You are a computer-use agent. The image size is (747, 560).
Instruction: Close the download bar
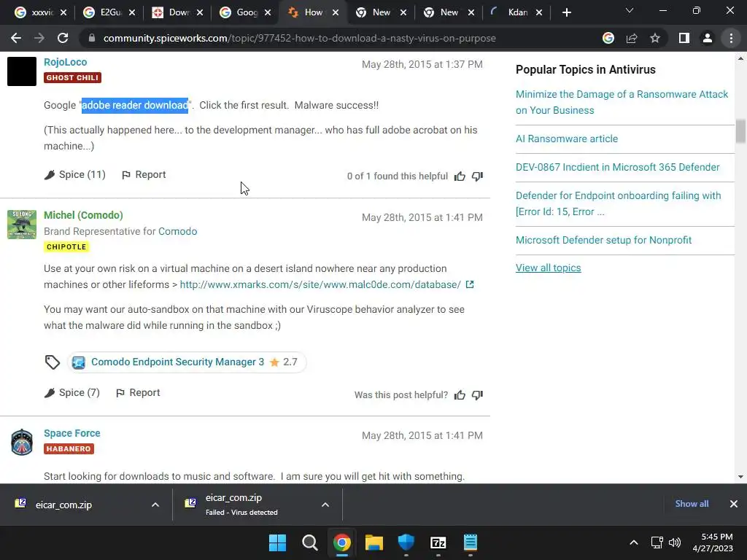click(x=734, y=504)
